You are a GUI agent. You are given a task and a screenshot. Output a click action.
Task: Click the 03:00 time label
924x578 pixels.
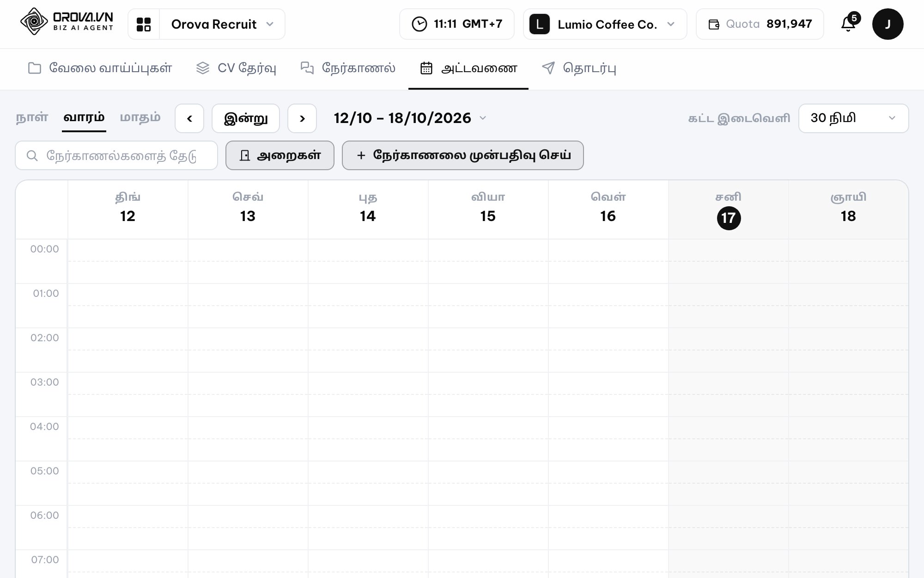pos(44,382)
